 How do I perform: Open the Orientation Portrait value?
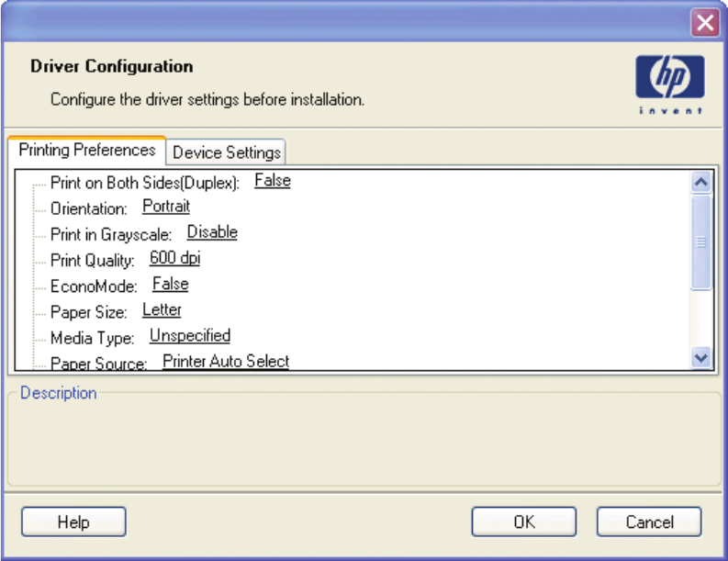[x=166, y=207]
